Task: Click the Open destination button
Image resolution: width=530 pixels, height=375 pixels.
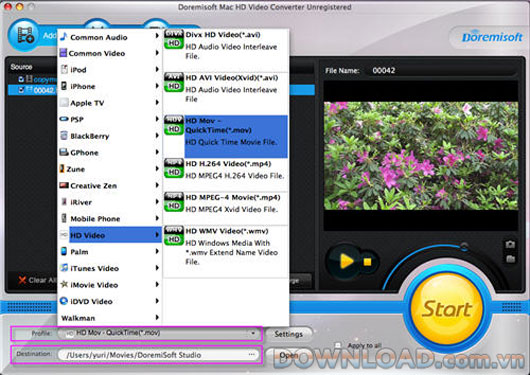Action: 288,355
